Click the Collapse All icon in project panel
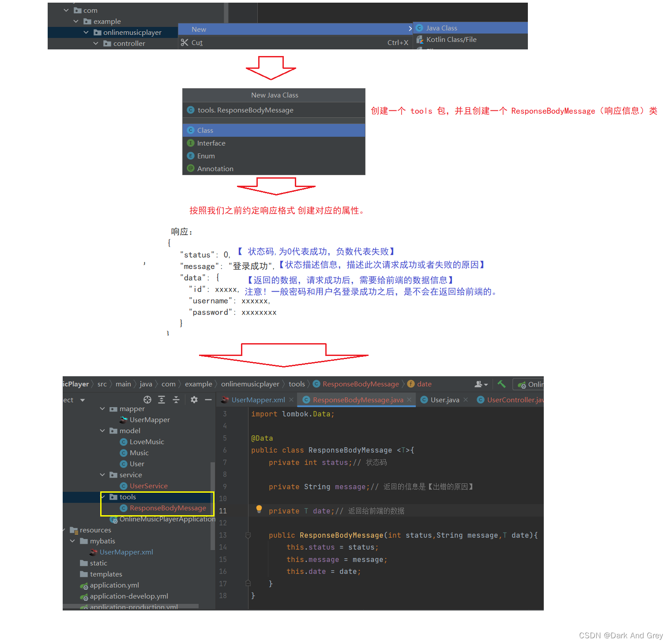 point(176,400)
